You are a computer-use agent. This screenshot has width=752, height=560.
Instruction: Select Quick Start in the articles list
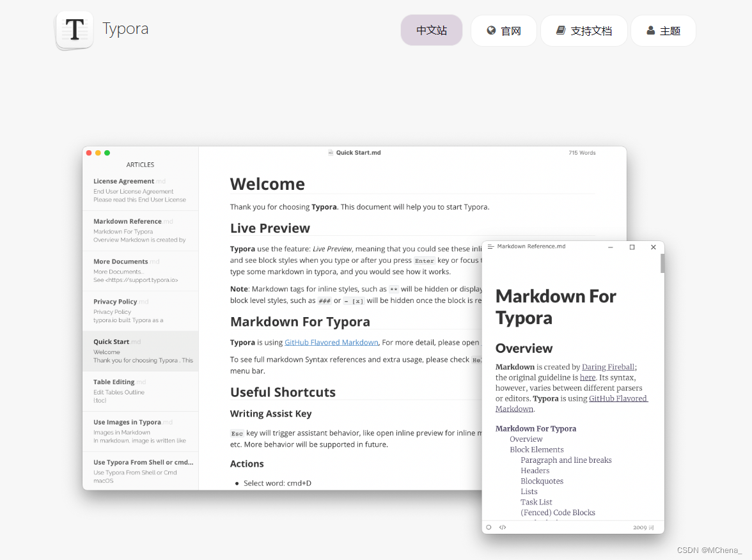click(141, 351)
